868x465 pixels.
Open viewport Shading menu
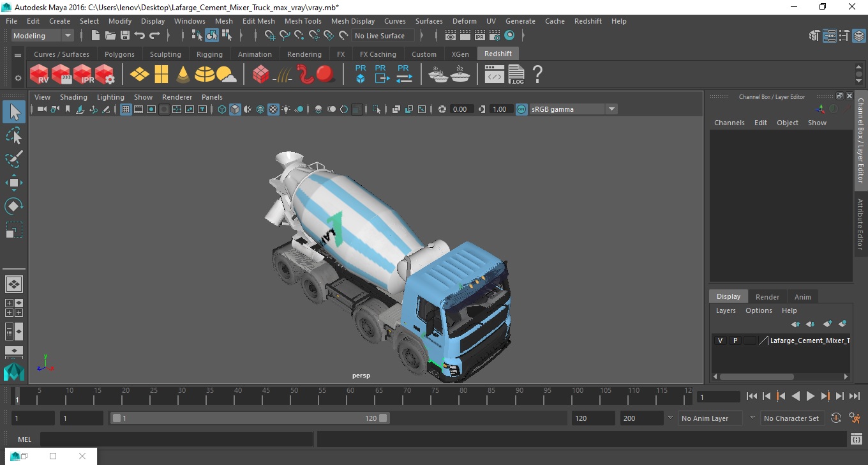click(73, 97)
